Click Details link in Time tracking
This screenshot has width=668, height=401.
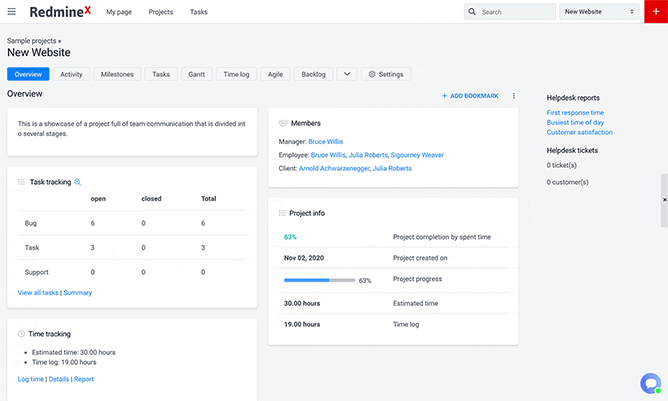(x=59, y=379)
